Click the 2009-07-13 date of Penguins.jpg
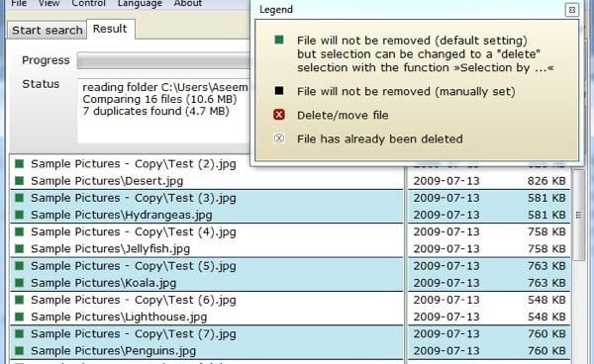The height and width of the screenshot is (364, 594). tap(446, 351)
